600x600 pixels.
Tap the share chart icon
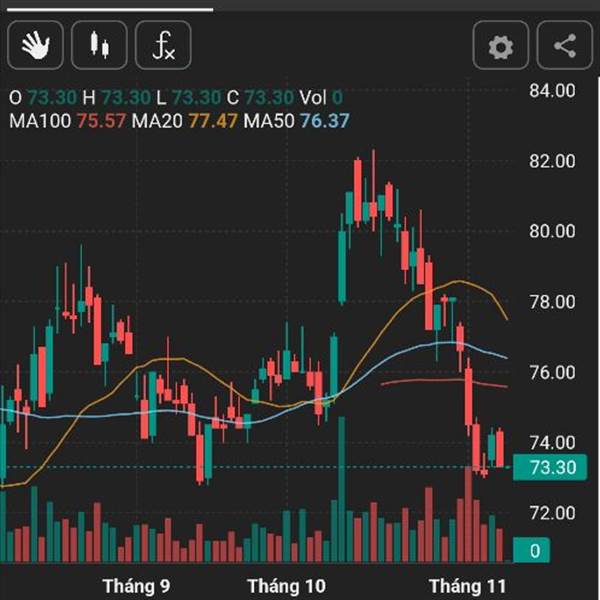(x=565, y=45)
